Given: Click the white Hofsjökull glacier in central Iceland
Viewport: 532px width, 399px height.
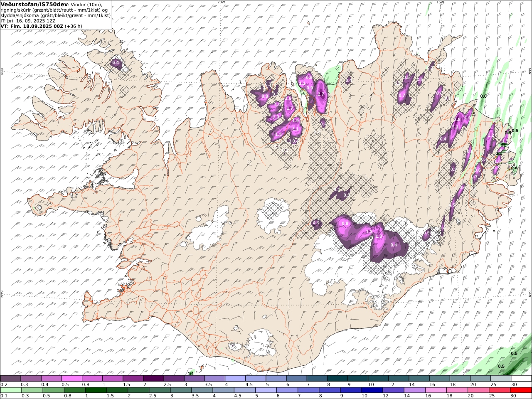Looking at the screenshot, I should tap(273, 215).
